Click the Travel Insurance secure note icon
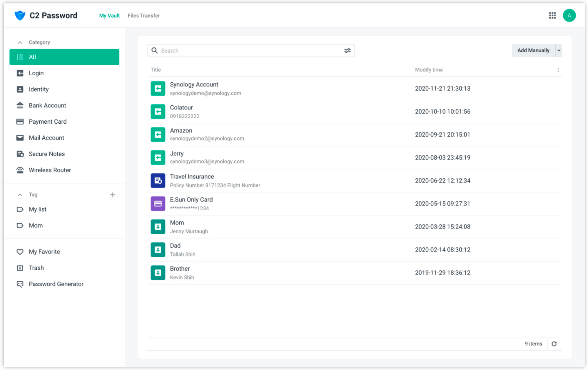This screenshot has width=588, height=370. coord(158,181)
